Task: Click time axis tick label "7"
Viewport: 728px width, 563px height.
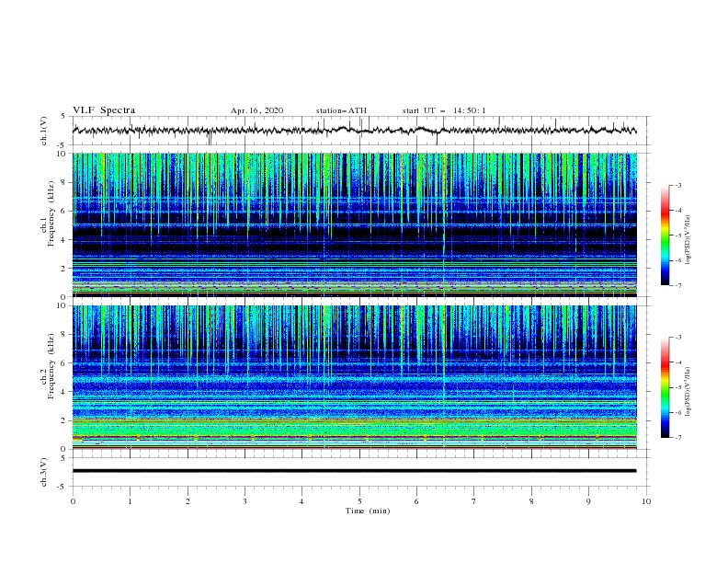Action: click(474, 501)
